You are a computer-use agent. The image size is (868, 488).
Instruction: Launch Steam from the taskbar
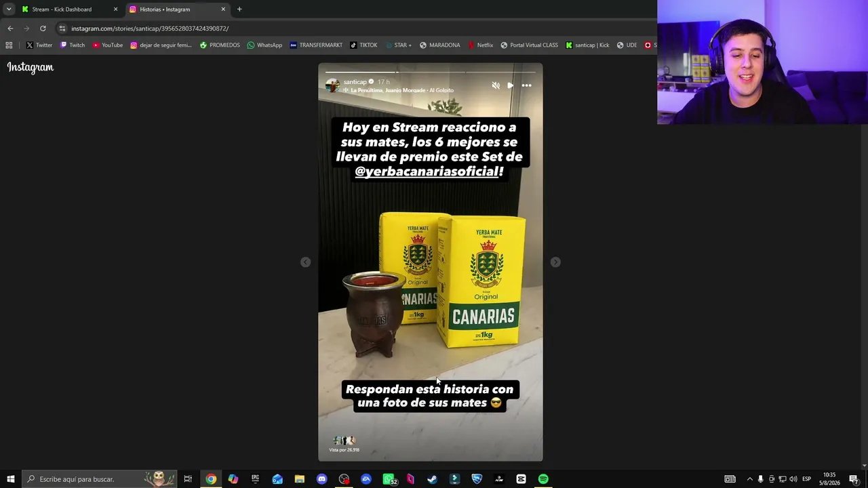click(432, 479)
